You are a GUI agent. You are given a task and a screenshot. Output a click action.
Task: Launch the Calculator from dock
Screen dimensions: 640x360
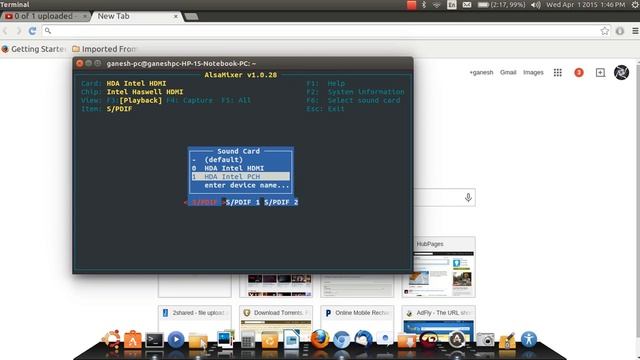click(x=247, y=340)
